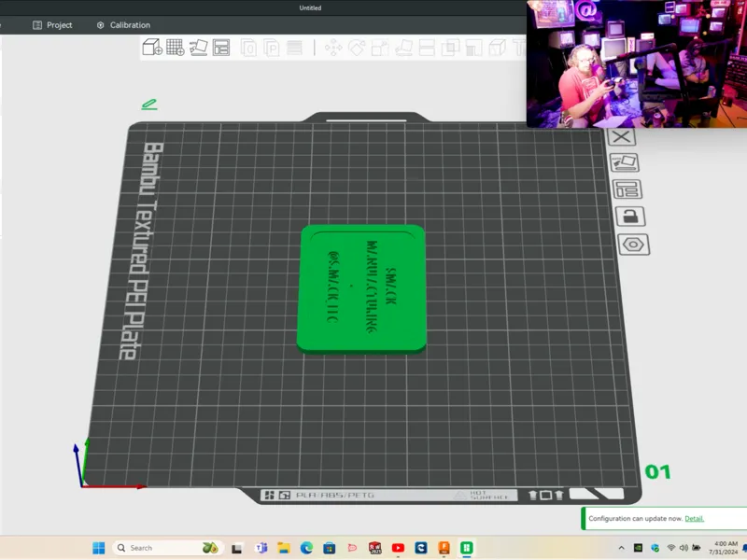Click the Bambu Textured PEI Plate label

(142, 251)
